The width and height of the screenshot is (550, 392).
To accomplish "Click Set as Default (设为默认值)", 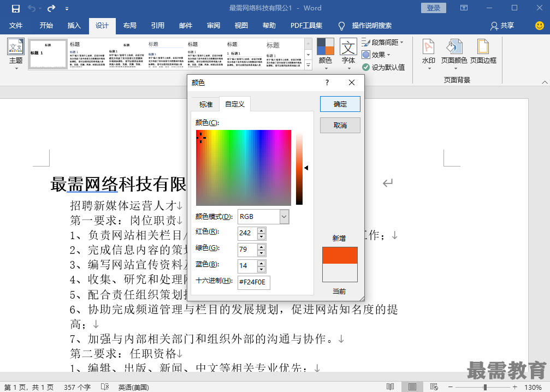I will (383, 67).
